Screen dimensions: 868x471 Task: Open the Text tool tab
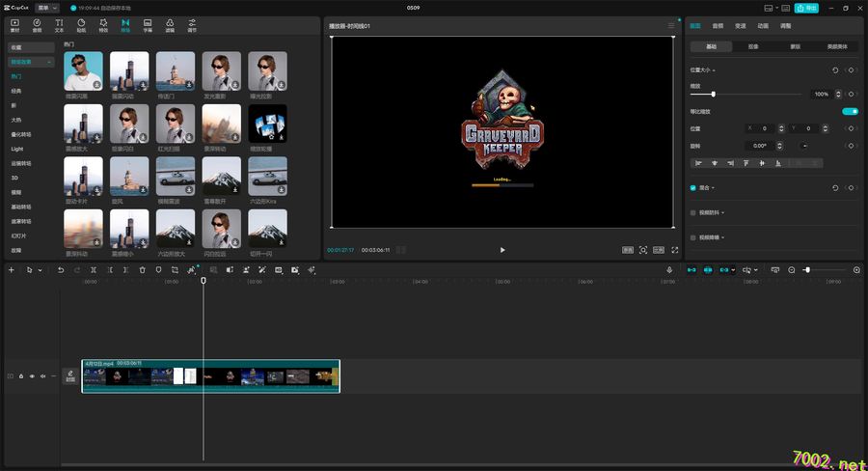(59, 25)
